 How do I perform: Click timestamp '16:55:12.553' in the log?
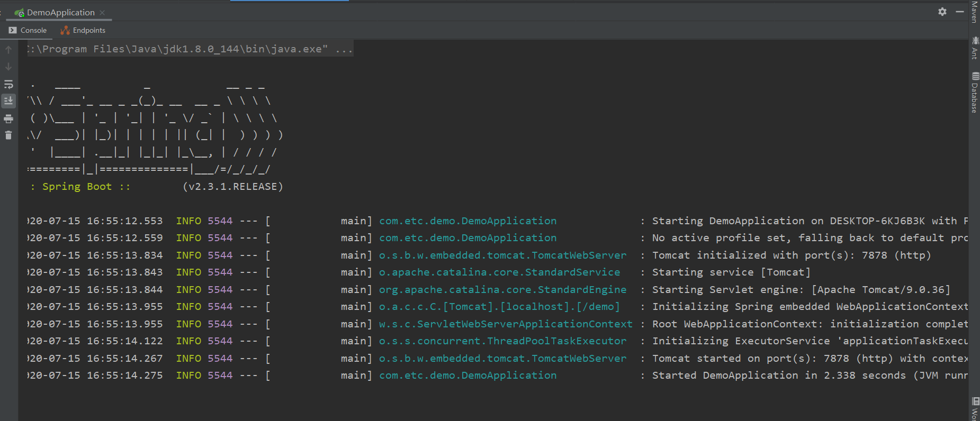pyautogui.click(x=125, y=221)
